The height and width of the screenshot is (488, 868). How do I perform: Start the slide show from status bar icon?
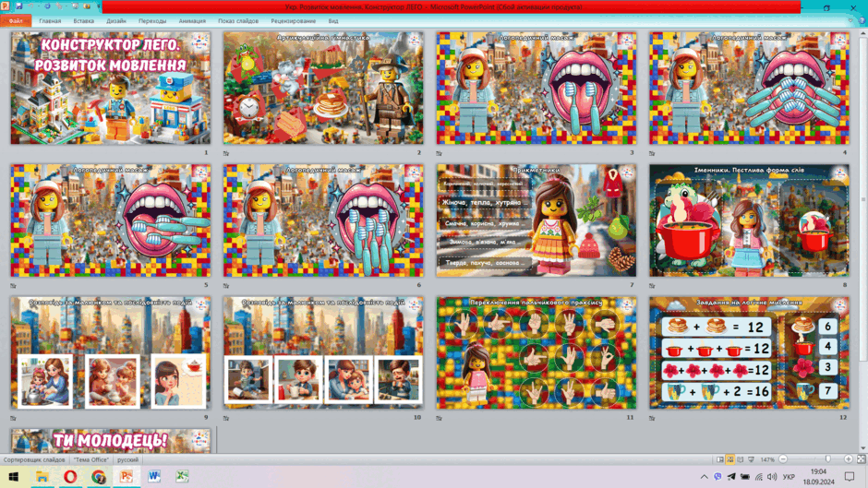752,459
